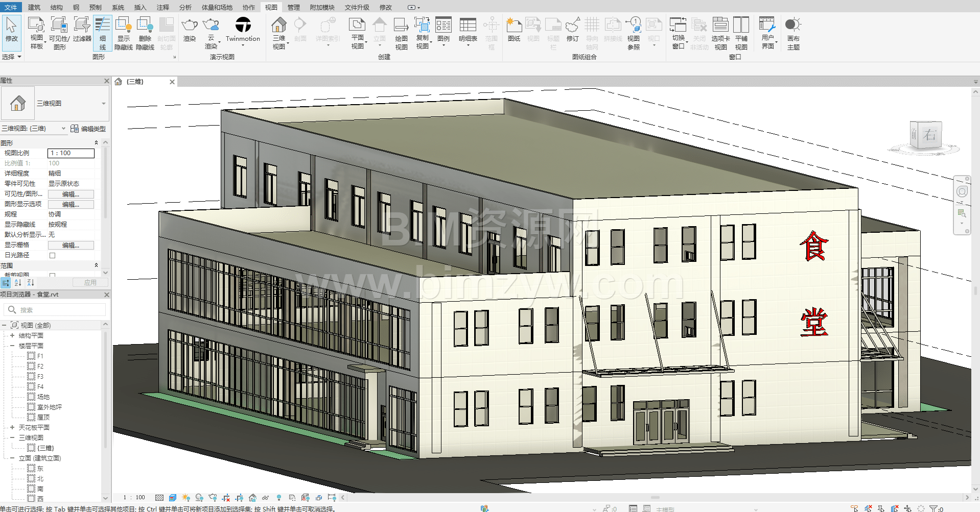
Task: Click 编辑 button beside 图形显示选项
Action: 71,204
